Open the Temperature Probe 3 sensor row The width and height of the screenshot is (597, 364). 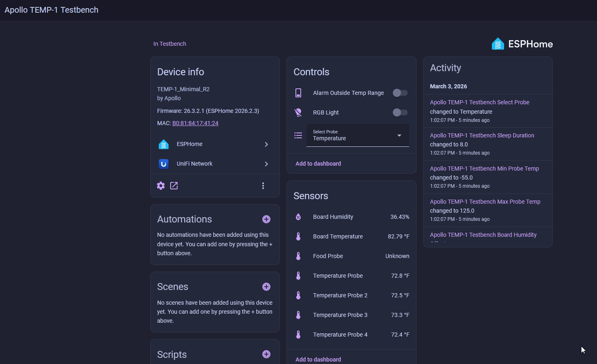tap(351, 315)
